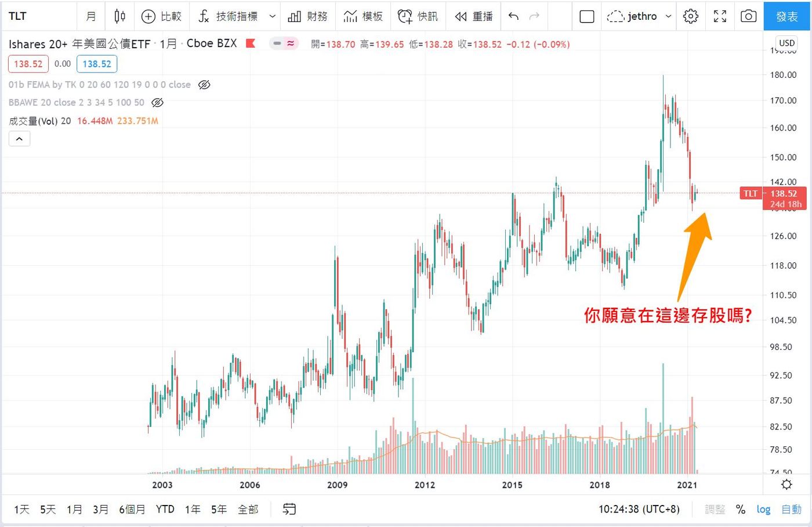Create a 快訊 alert
The image size is (812, 527).
pyautogui.click(x=418, y=16)
